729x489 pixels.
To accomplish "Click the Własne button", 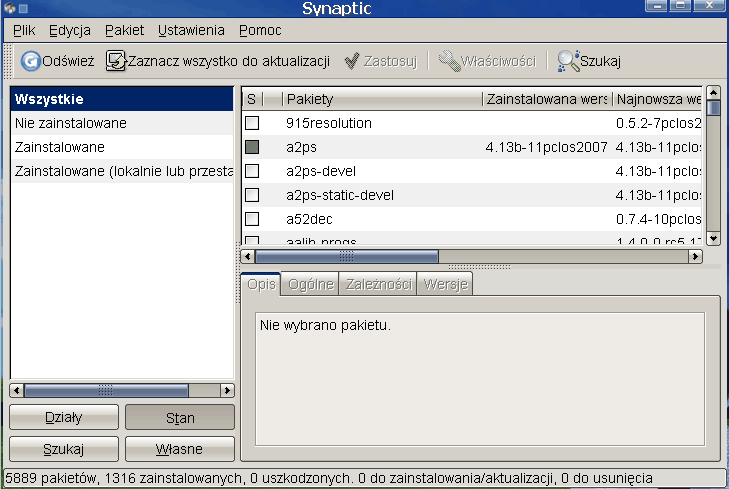I will 180,449.
